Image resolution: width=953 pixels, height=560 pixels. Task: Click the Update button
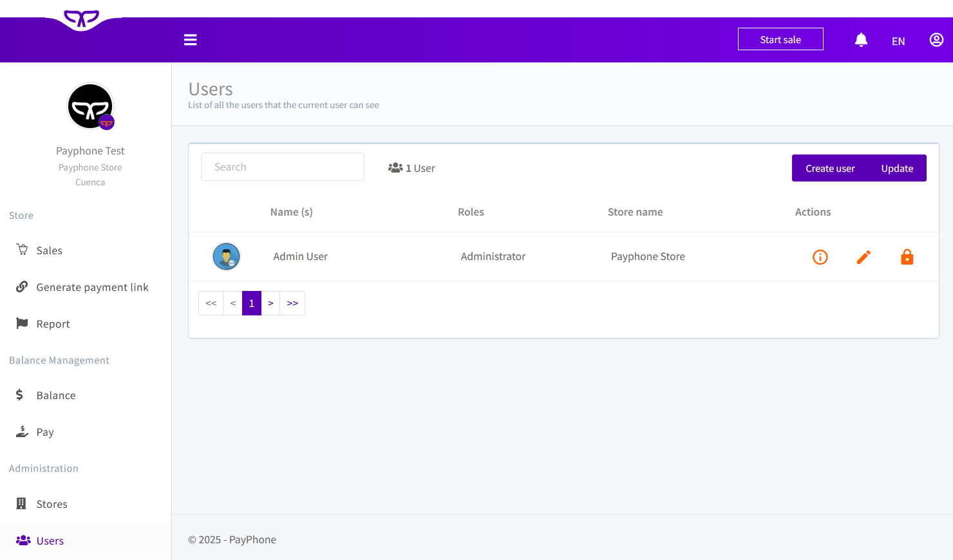click(897, 168)
